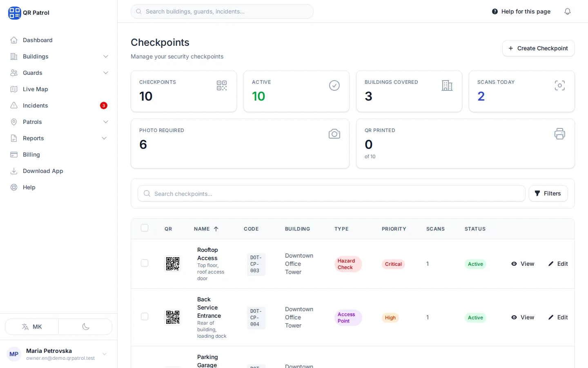
Task: Edit the Rooftop Access checkpoint
Action: click(x=558, y=264)
